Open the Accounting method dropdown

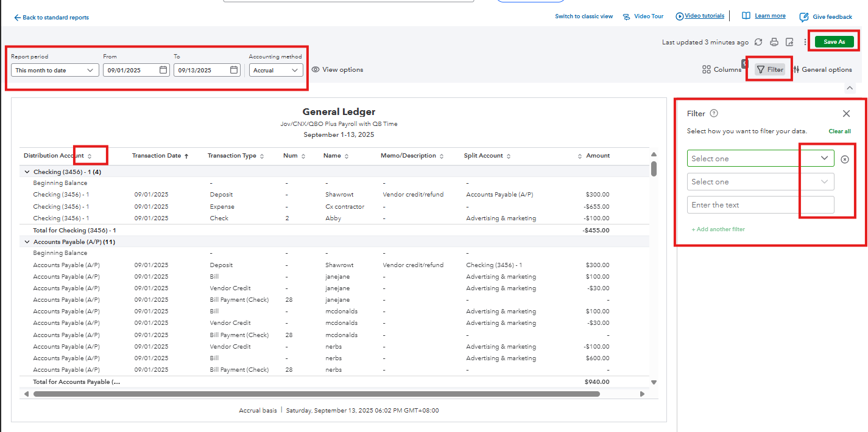(276, 71)
